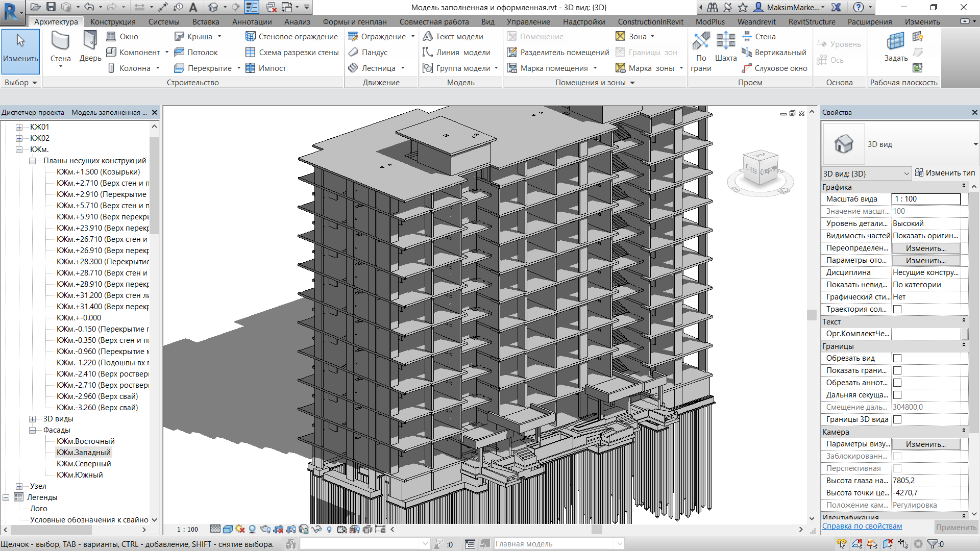Enable the Показать грани checkbox
This screenshot has width=980, height=551.
pos(897,371)
